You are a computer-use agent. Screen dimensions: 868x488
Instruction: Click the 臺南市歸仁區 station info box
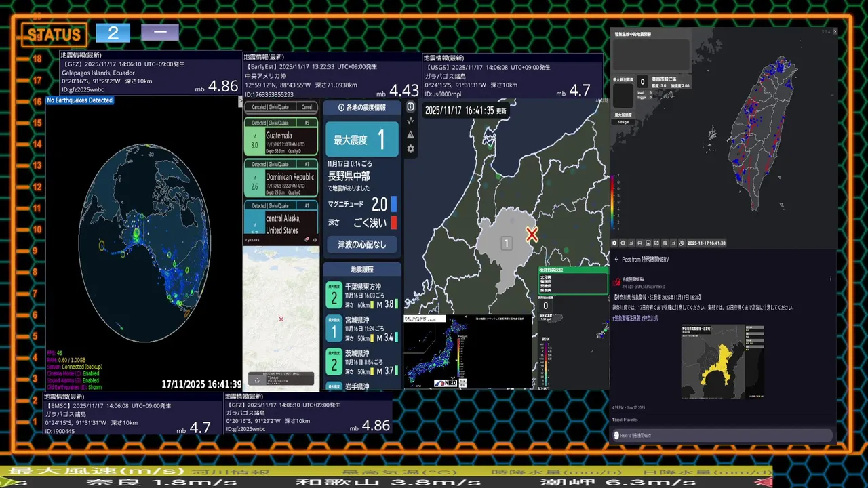point(664,82)
